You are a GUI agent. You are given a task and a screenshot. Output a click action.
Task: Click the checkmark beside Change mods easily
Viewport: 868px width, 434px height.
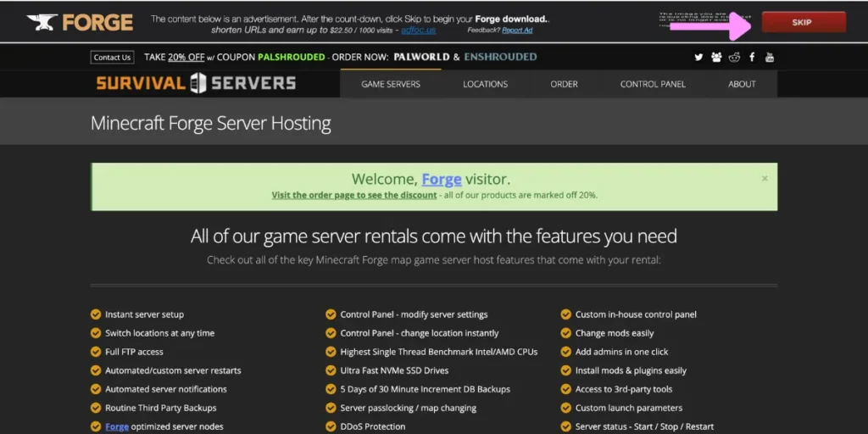(x=565, y=333)
